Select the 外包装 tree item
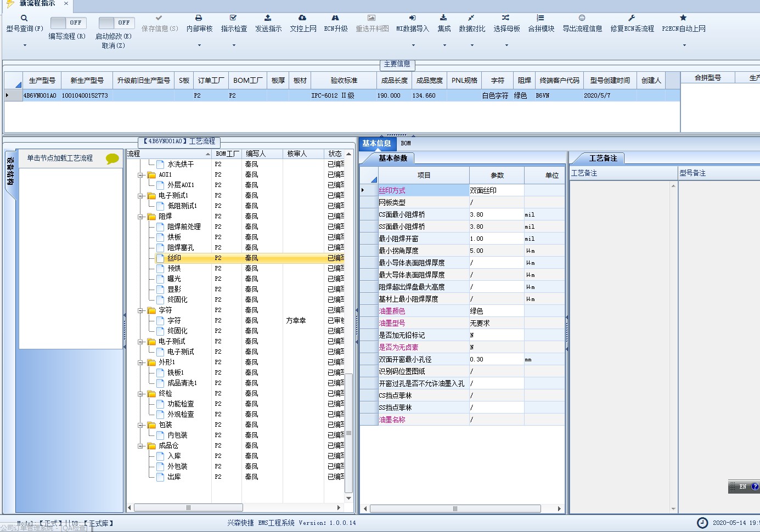 (177, 467)
